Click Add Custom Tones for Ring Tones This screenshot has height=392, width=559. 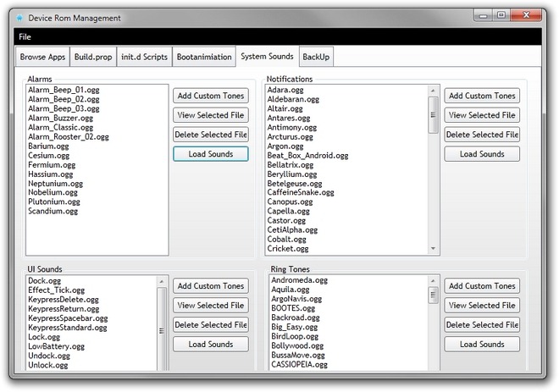pos(482,286)
